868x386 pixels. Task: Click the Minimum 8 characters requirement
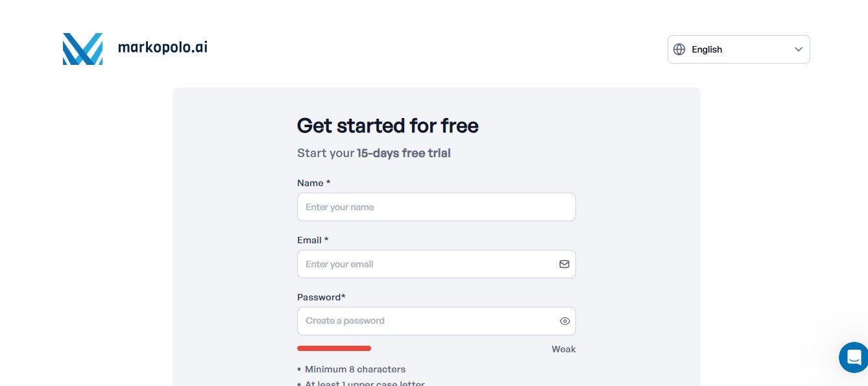pyautogui.click(x=355, y=369)
